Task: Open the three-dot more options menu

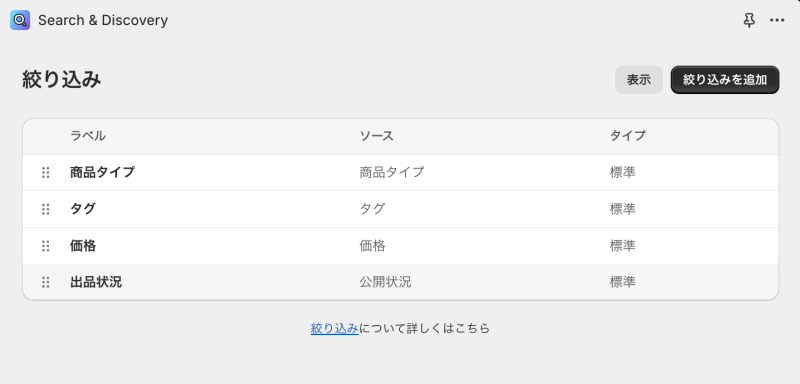Action: [x=777, y=20]
